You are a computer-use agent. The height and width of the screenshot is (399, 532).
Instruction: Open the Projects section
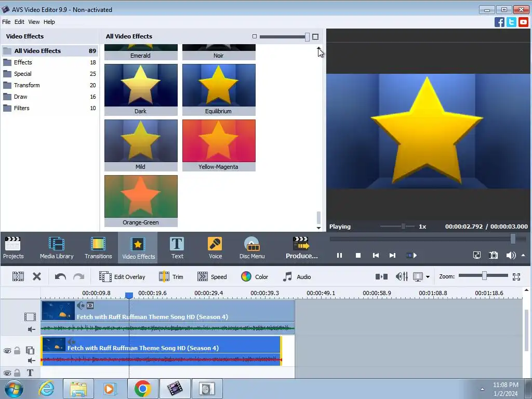pos(13,248)
